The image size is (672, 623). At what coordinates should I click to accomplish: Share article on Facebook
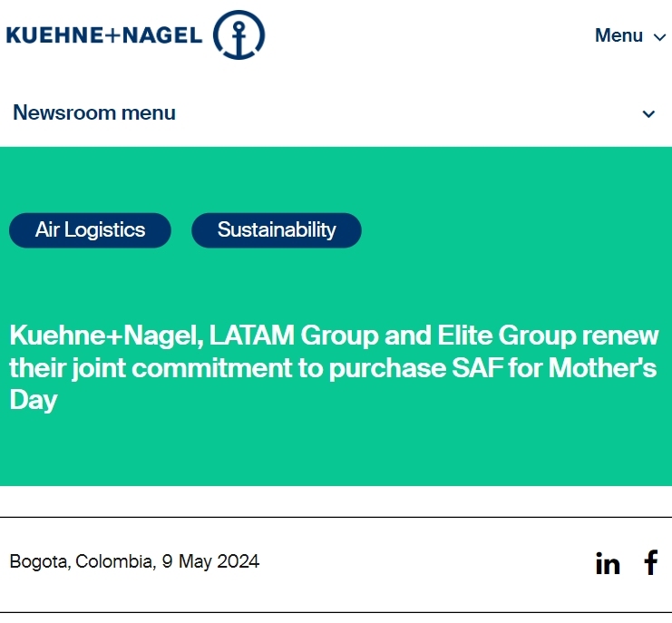651,562
